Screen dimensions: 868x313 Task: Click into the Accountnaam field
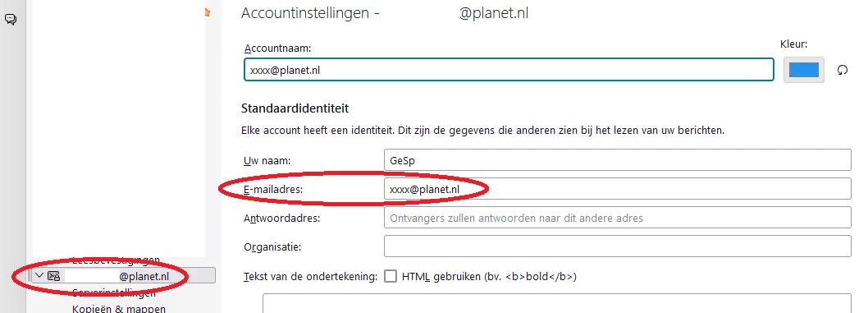(509, 70)
